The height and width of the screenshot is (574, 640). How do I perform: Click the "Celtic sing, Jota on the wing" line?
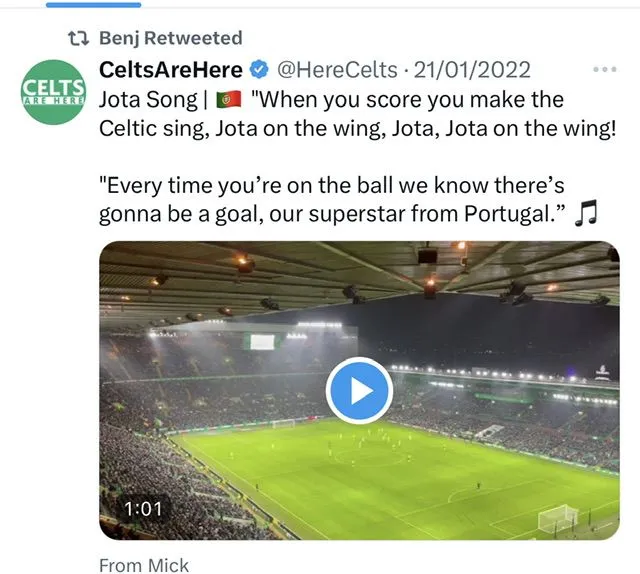[358, 129]
